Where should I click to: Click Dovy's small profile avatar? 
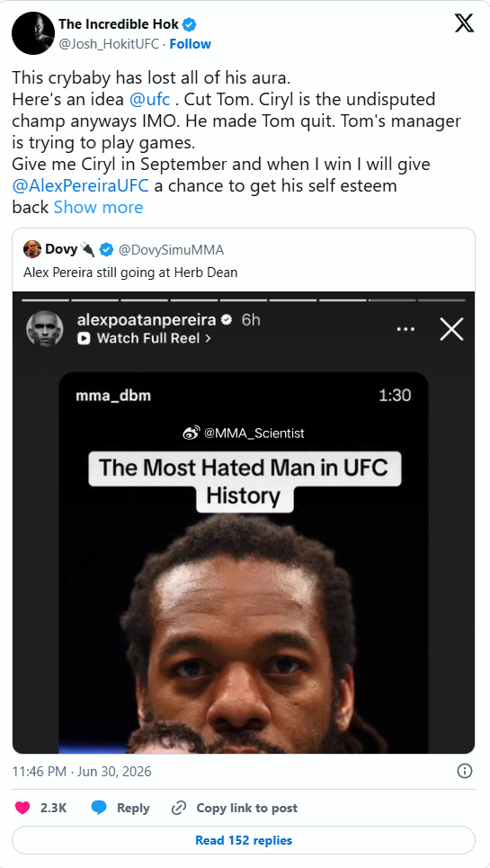pos(32,250)
